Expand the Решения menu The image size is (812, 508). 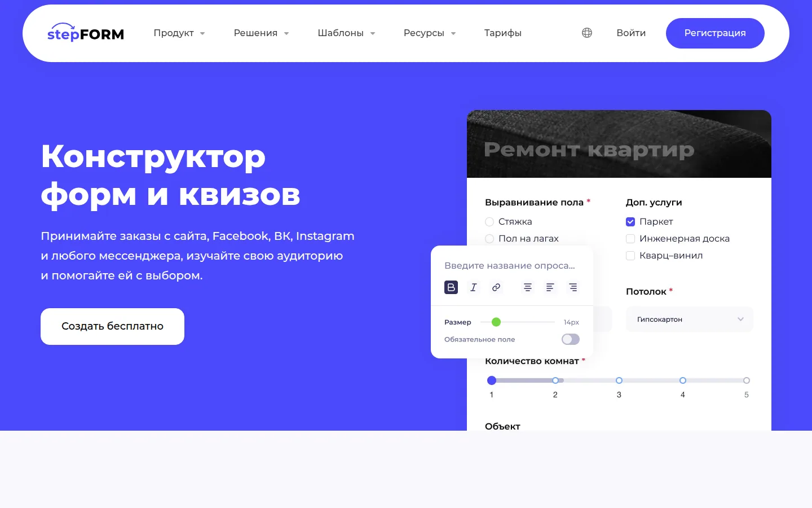point(262,33)
